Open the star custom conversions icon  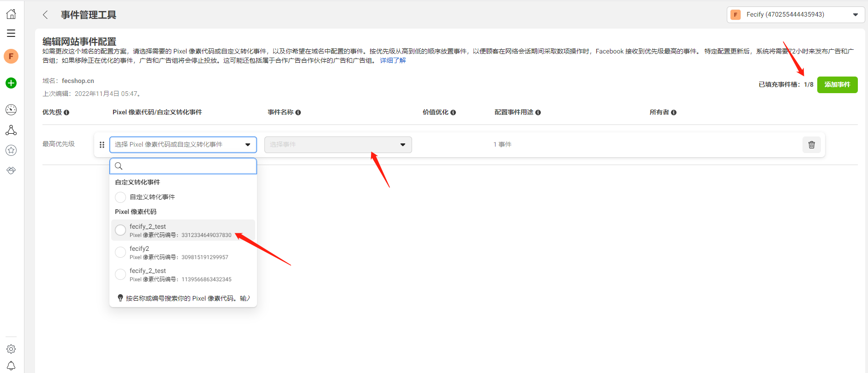click(11, 150)
